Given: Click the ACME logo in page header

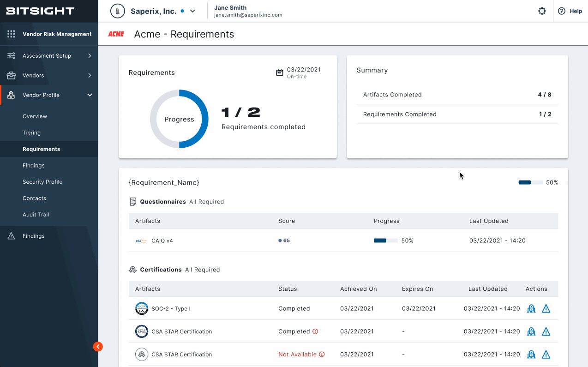Looking at the screenshot, I should (116, 34).
